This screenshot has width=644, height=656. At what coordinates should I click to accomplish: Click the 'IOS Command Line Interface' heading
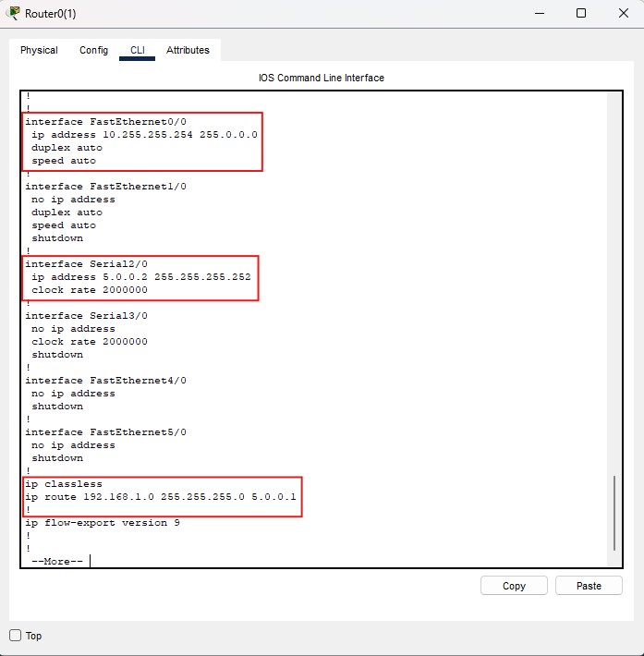(322, 78)
